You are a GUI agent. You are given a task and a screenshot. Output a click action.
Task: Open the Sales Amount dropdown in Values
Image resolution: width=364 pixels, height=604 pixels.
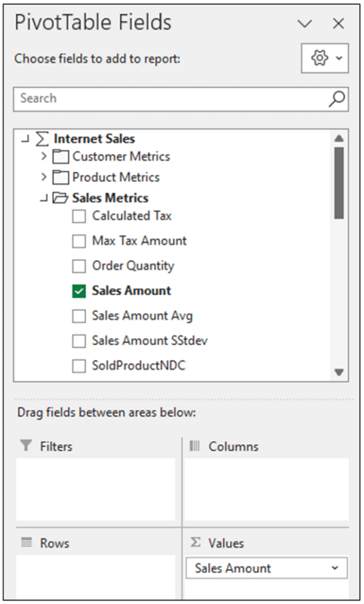click(333, 568)
